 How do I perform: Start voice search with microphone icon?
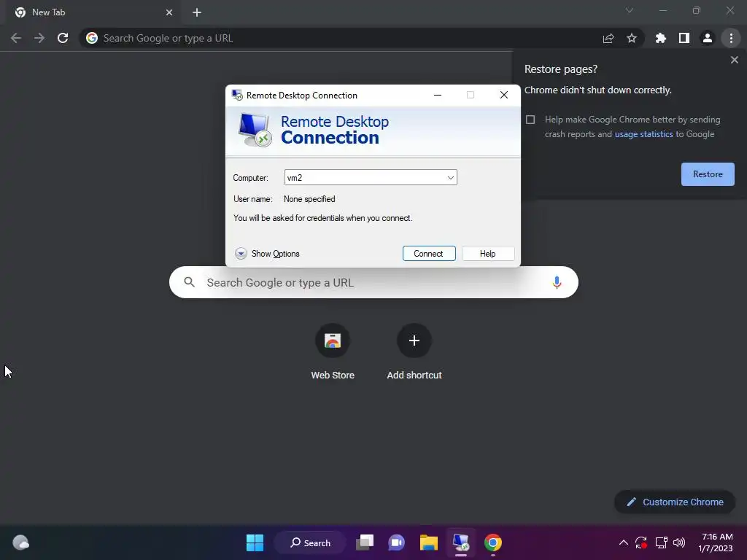(557, 282)
